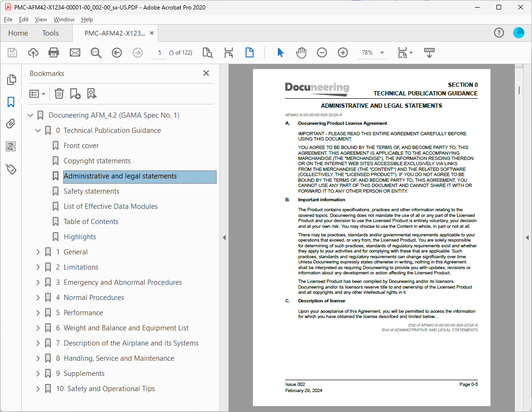Click the scrolling mode toolbar icon

tap(429, 53)
